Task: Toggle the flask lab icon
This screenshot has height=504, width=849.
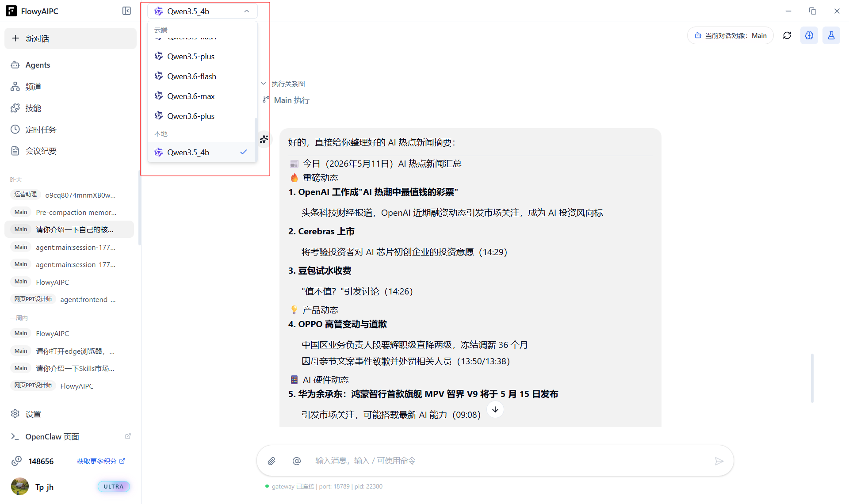Action: point(831,35)
